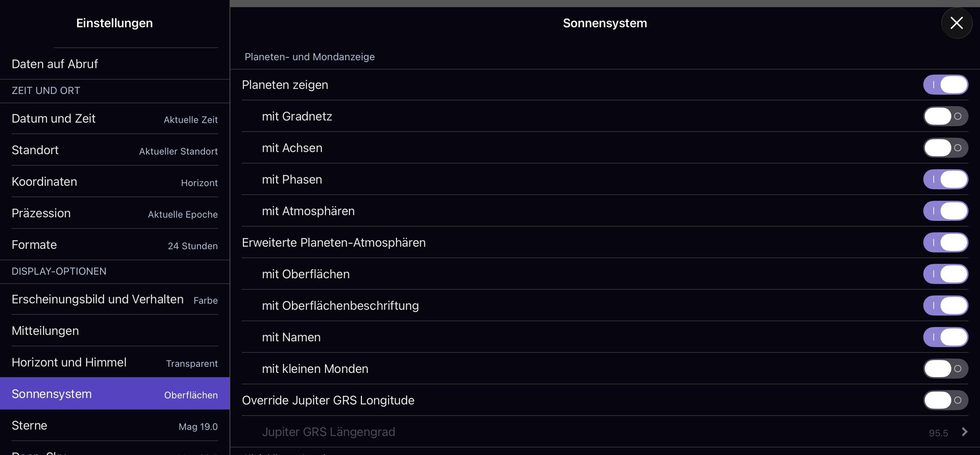The height and width of the screenshot is (455, 980).
Task: Toggle Erweiterte Planeten-Atmosphären switch
Action: (x=945, y=243)
